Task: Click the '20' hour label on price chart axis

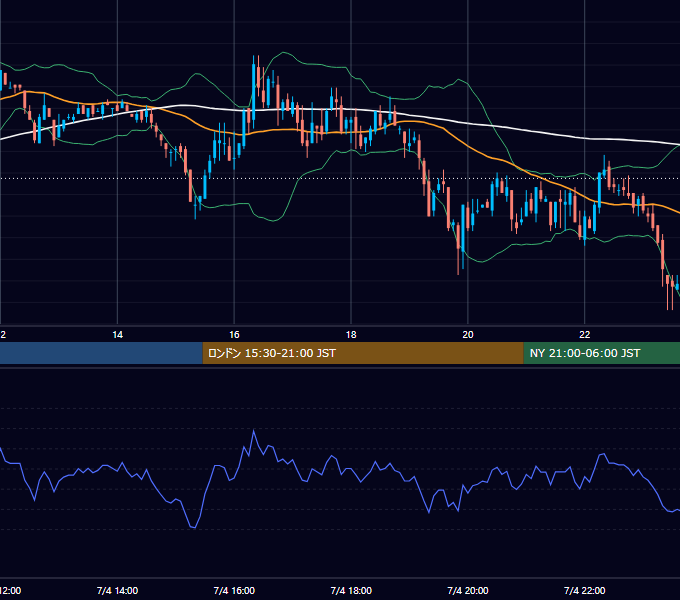Action: [x=468, y=335]
